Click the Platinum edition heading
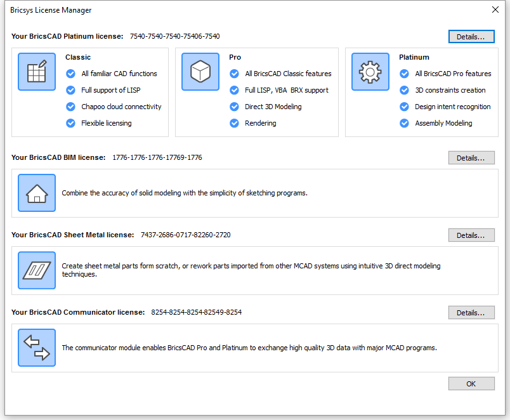Screen dimensions: 510x420 tap(414, 57)
